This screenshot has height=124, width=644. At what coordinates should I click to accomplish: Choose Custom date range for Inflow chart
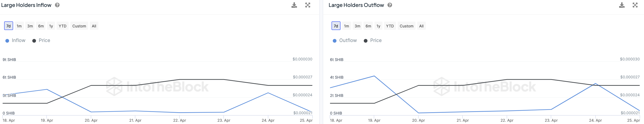[x=79, y=26]
